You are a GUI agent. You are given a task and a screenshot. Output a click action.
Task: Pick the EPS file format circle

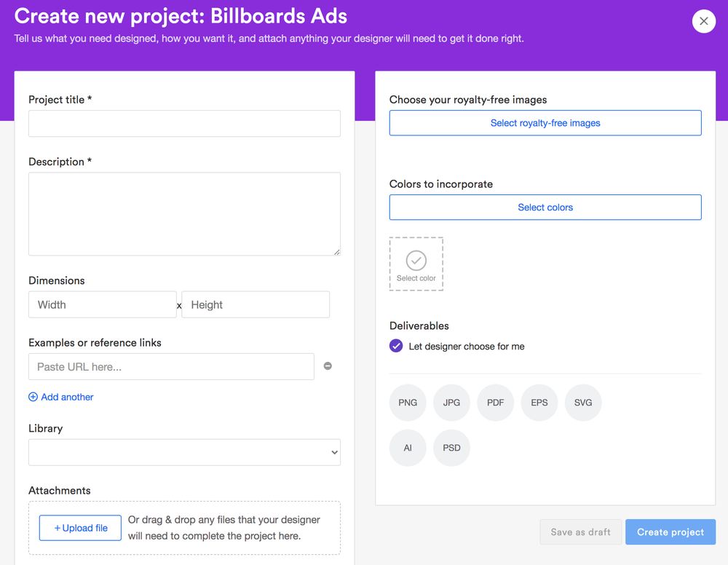[x=539, y=403]
